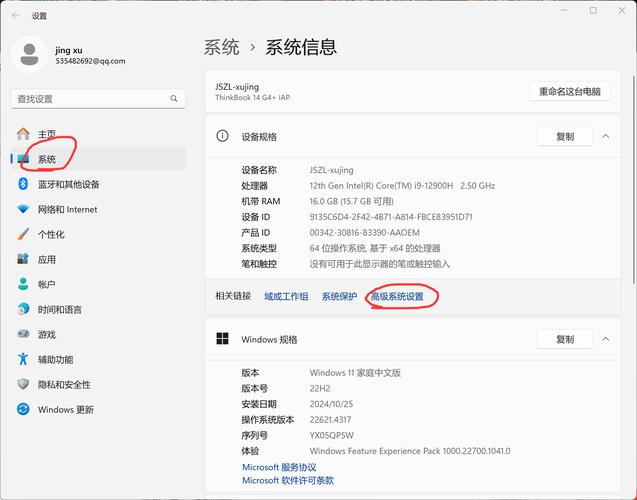This screenshot has width=637, height=500.
Task: Click the 系统 breadcrumb in page title
Action: (x=221, y=47)
